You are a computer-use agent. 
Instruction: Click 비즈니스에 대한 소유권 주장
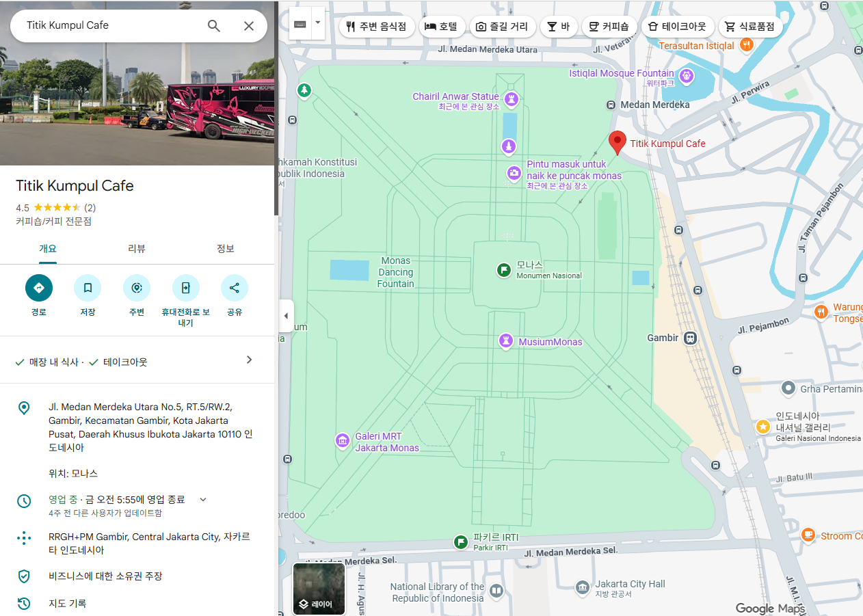(105, 576)
